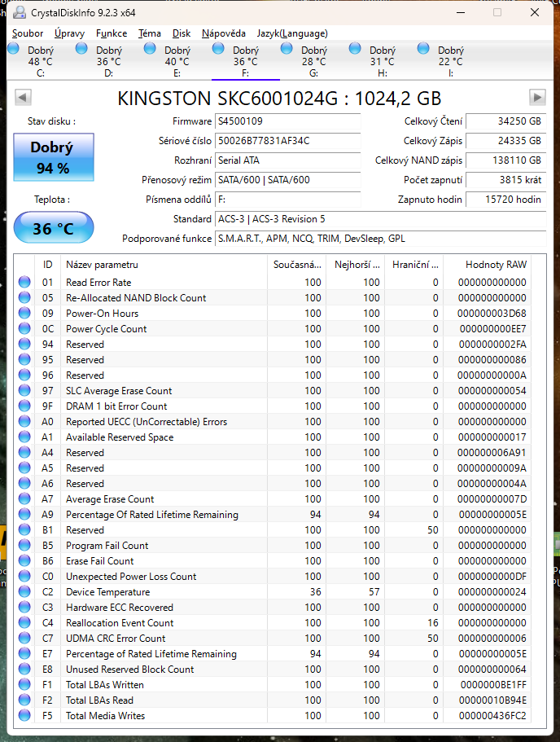Click the serial number field
Screen dimensions: 560x742
coord(287,141)
